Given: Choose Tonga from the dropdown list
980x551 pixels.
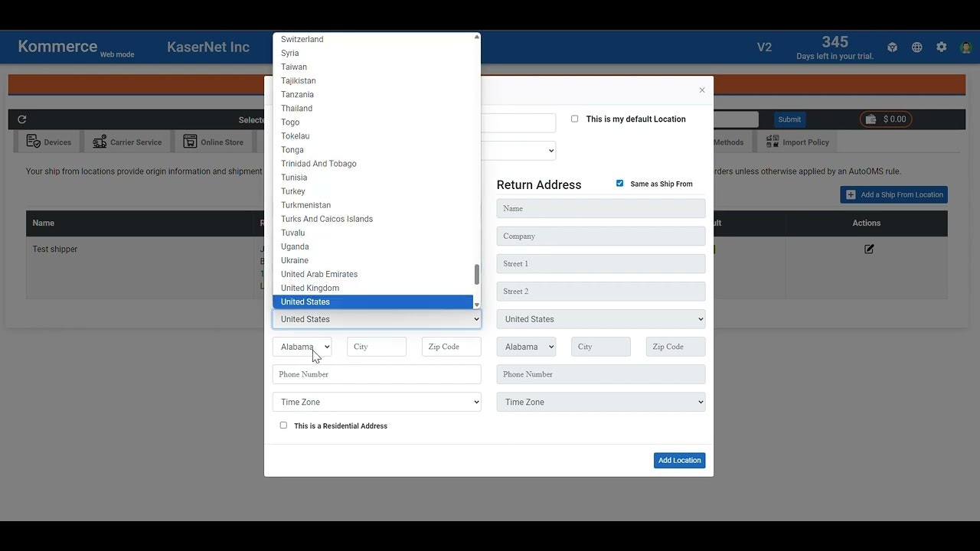Looking at the screenshot, I should [373, 149].
